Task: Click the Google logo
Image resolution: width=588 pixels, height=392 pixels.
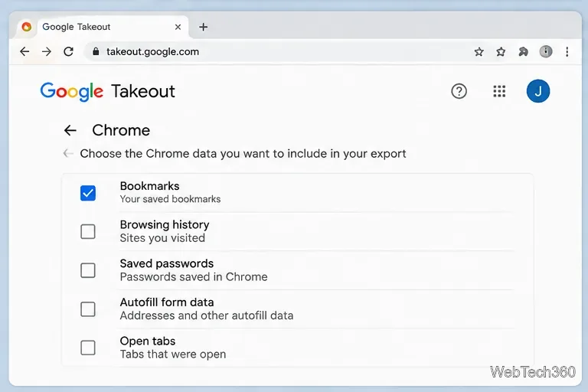Action: (x=72, y=92)
